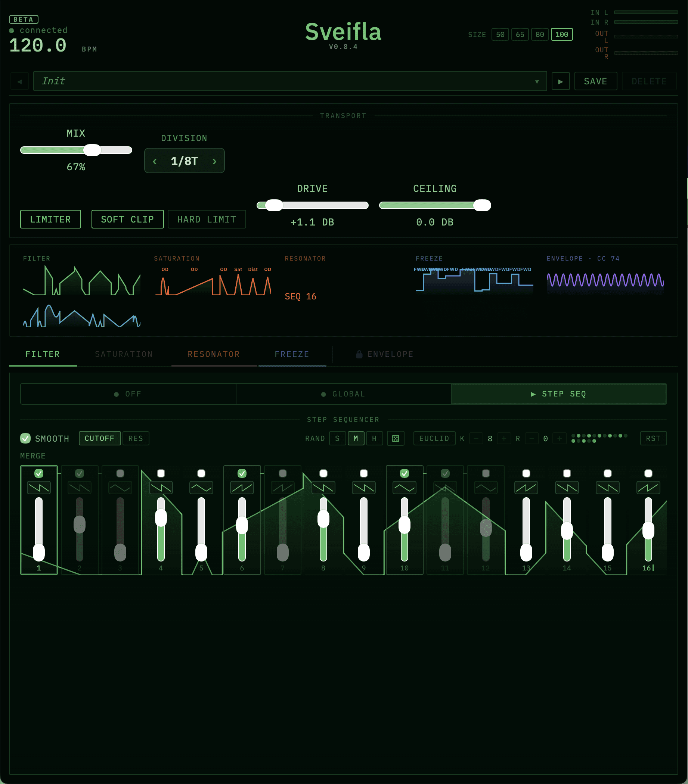
Task: Select the Res parameter button
Action: point(136,438)
